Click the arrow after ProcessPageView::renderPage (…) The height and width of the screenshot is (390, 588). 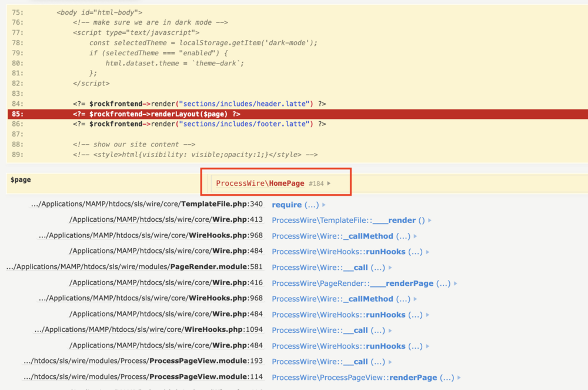point(459,378)
